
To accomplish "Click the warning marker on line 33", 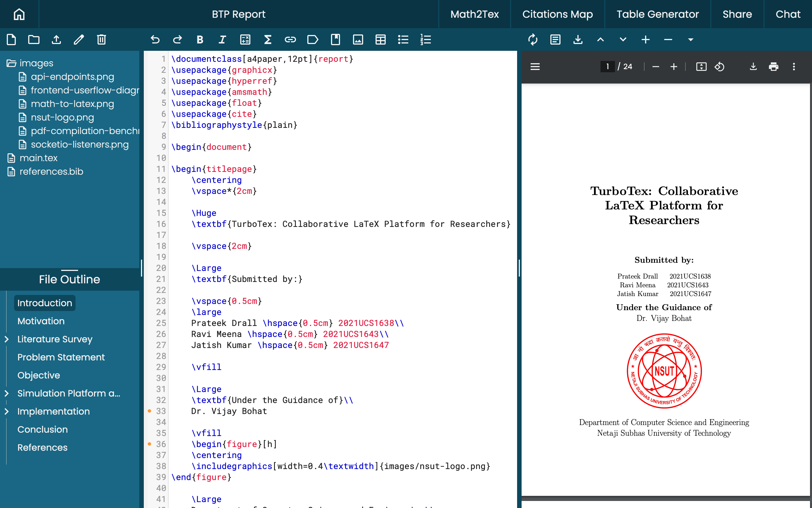I will [x=149, y=411].
